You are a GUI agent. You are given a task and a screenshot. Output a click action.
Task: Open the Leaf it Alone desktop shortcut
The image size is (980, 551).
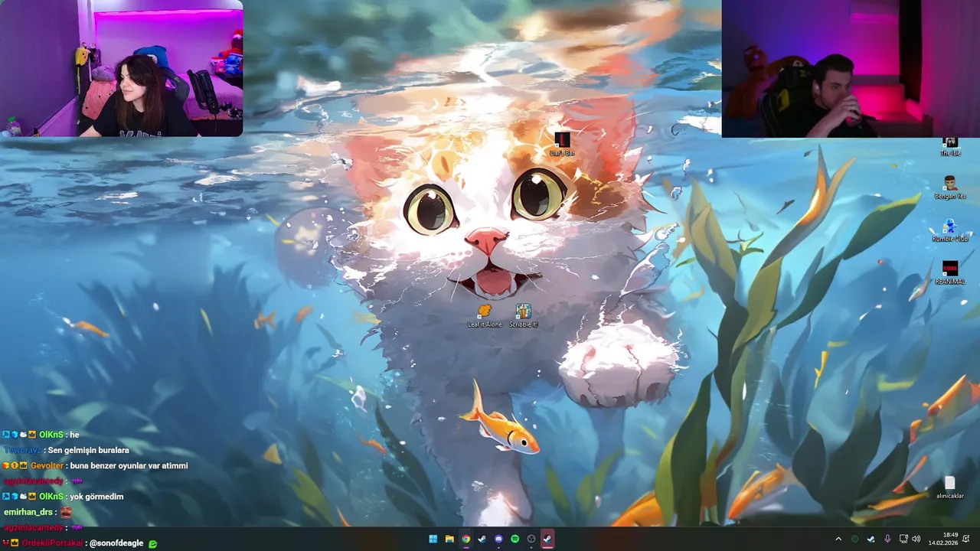click(485, 315)
